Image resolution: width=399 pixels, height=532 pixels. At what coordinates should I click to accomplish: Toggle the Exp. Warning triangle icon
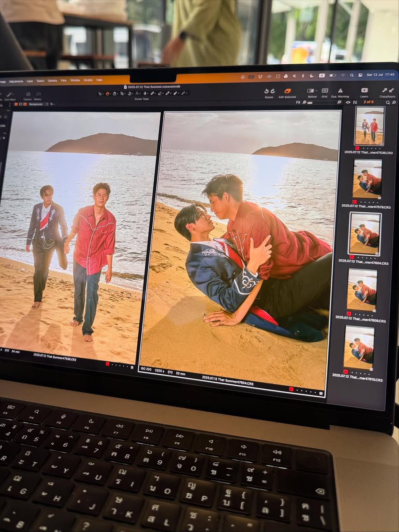pyautogui.click(x=340, y=90)
